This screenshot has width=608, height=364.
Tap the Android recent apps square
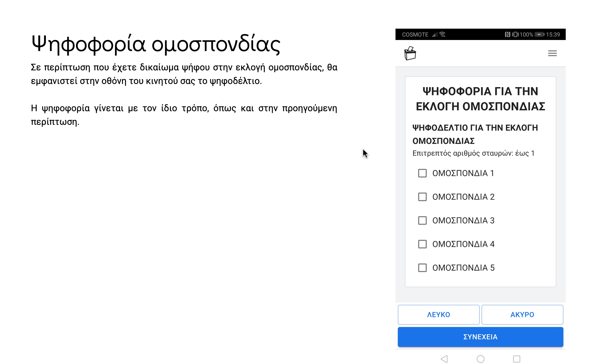coord(517,359)
